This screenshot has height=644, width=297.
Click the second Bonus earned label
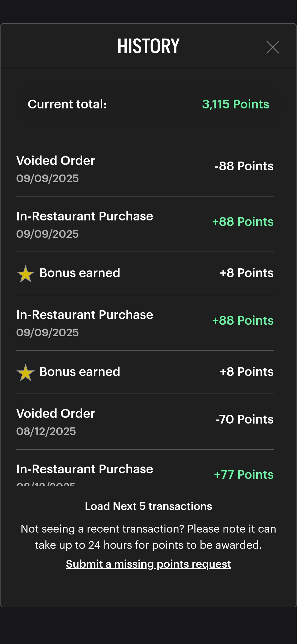click(x=80, y=372)
